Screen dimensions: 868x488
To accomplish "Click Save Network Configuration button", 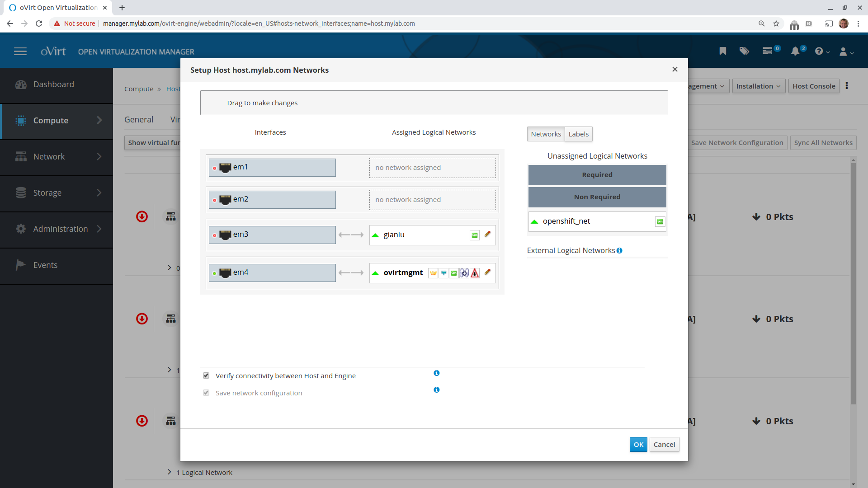I will 737,143.
